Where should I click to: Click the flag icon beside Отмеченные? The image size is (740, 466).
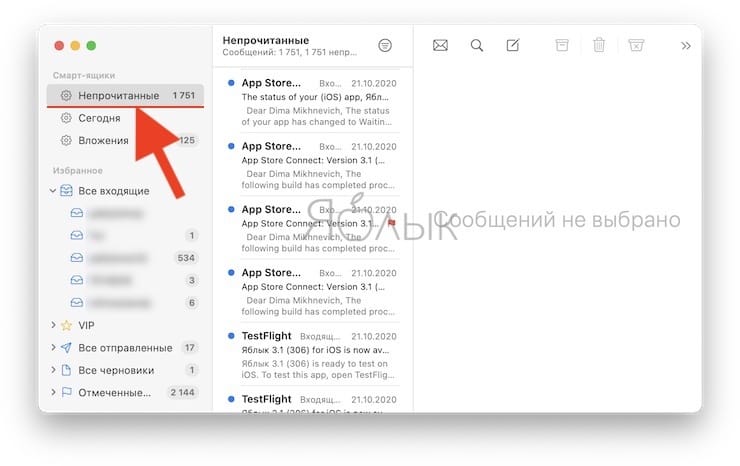67,392
